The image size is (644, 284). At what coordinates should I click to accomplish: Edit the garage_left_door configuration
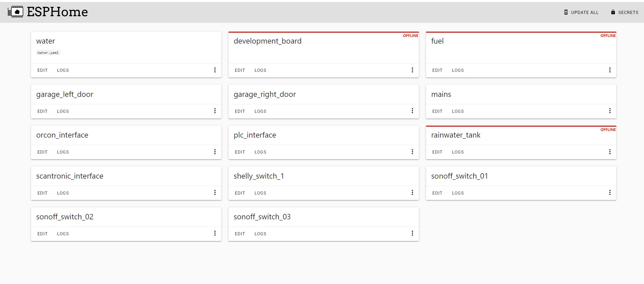pos(42,111)
